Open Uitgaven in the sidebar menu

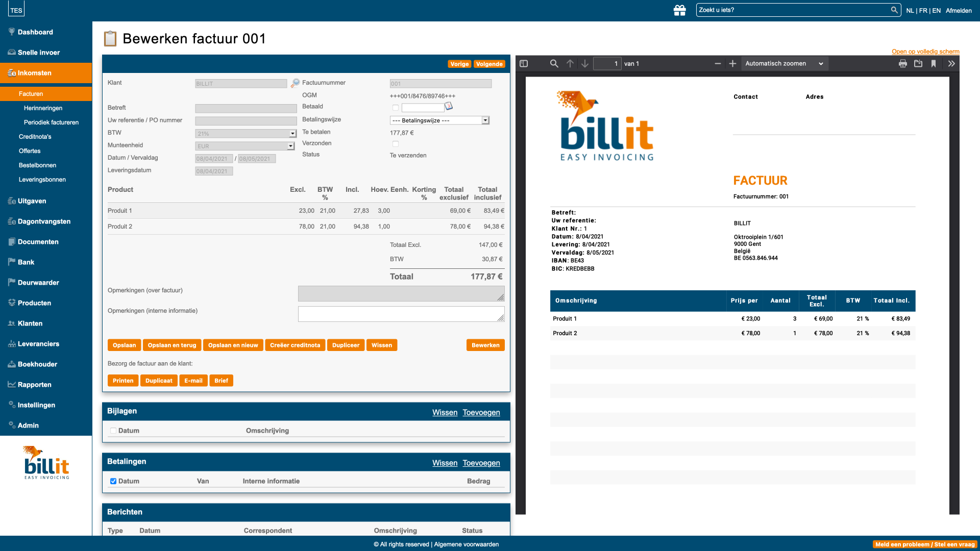coord(32,201)
